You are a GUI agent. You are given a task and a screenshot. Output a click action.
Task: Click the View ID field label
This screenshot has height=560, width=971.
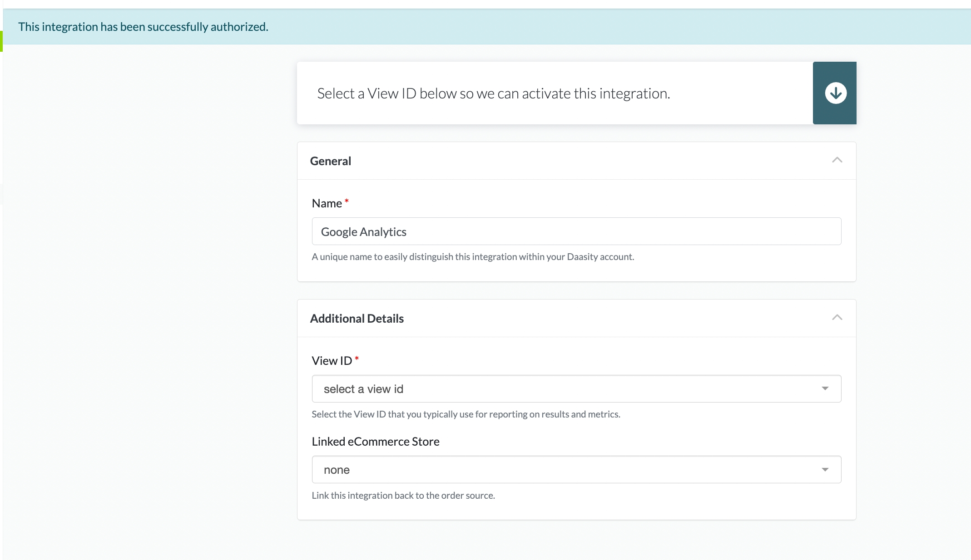tap(332, 361)
